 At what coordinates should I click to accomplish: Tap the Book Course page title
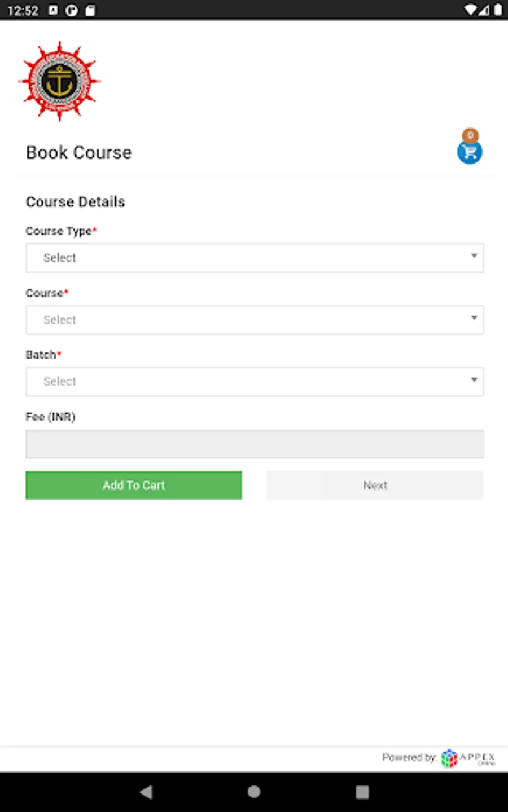(78, 153)
